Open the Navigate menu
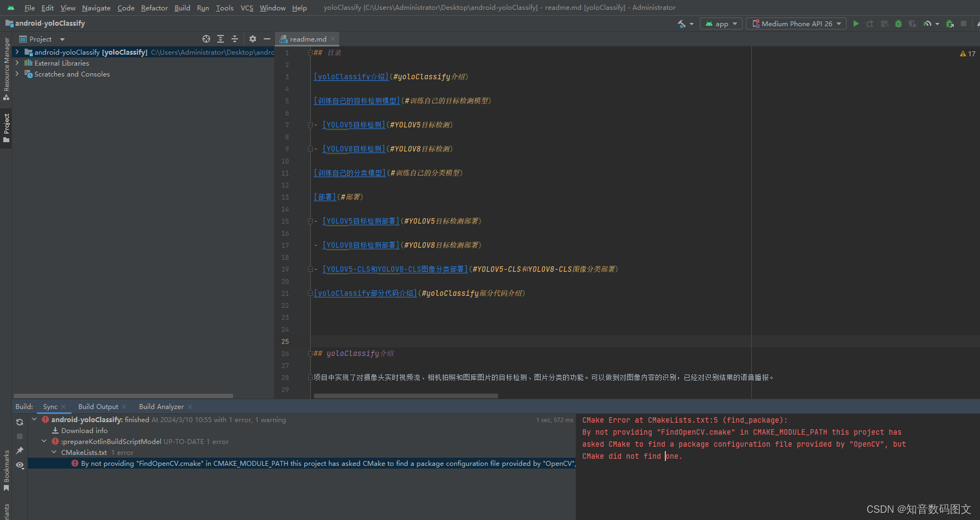980x520 pixels. (96, 8)
